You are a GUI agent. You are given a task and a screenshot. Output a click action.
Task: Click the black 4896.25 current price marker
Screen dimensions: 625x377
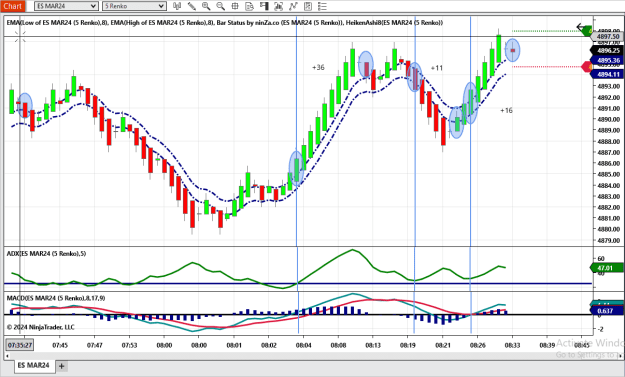[607, 51]
